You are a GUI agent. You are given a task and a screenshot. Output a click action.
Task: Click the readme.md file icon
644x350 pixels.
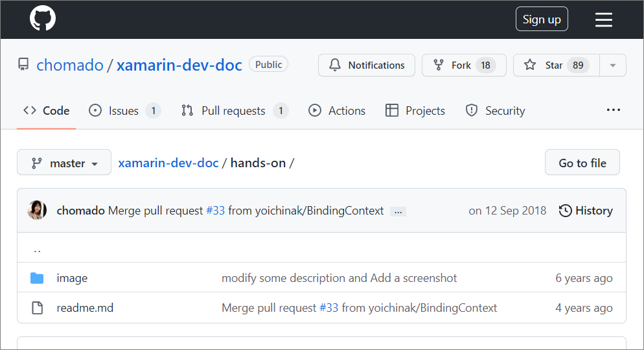point(37,308)
